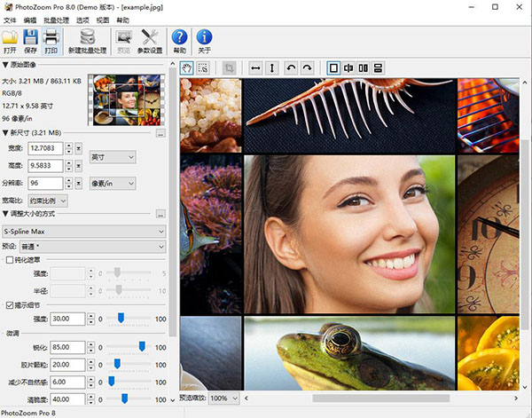Collapse the 原始图像 (Original Image) section
This screenshot has height=418, width=532.
tap(4, 65)
